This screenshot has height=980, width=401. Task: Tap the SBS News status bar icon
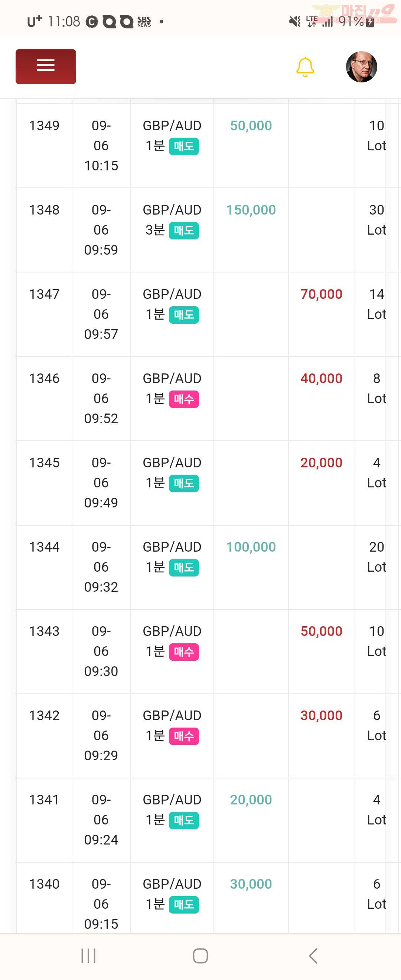click(x=144, y=22)
